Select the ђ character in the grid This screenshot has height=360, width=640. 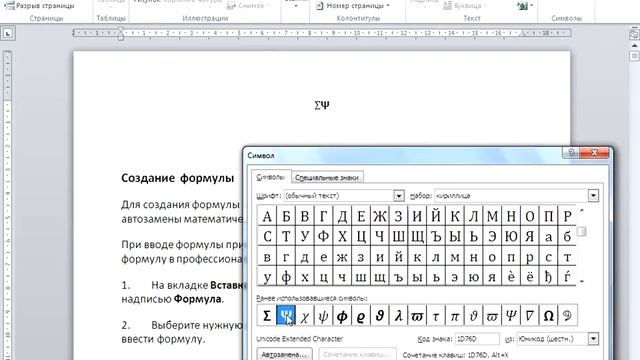pyautogui.click(x=549, y=277)
